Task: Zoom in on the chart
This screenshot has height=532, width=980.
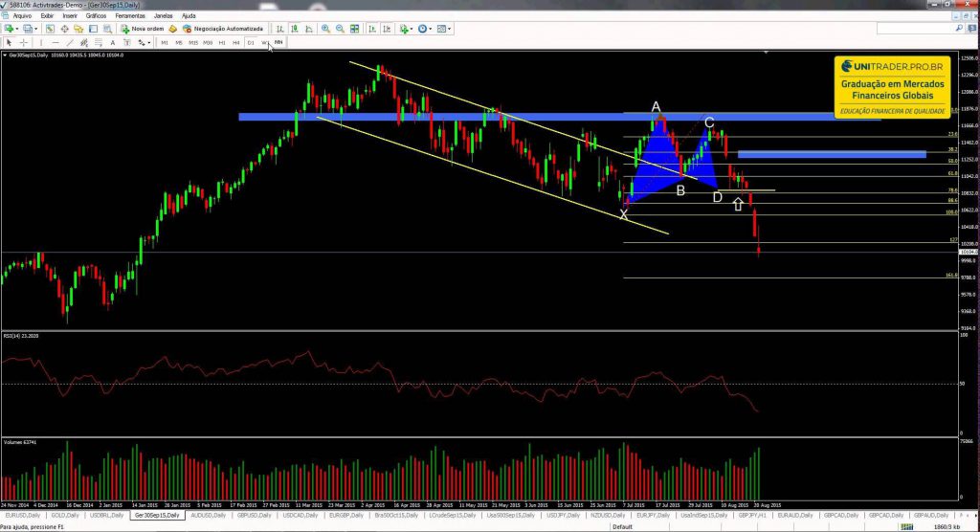Action: (325, 29)
